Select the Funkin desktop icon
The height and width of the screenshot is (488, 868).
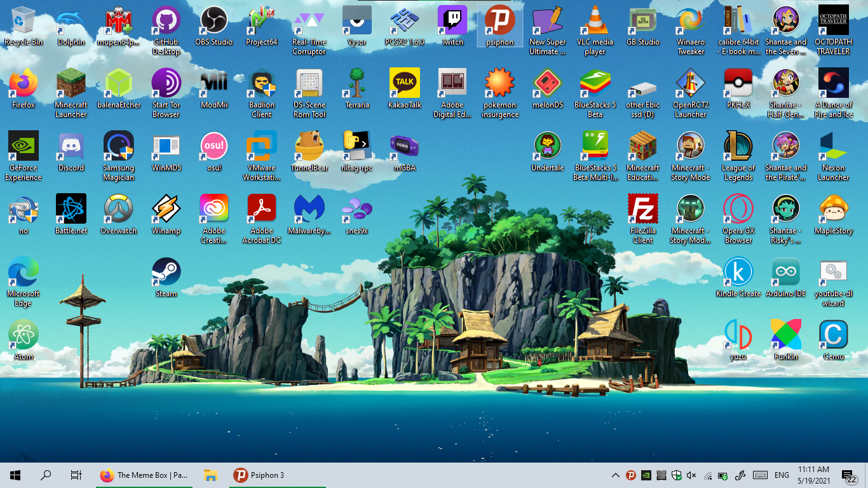786,341
